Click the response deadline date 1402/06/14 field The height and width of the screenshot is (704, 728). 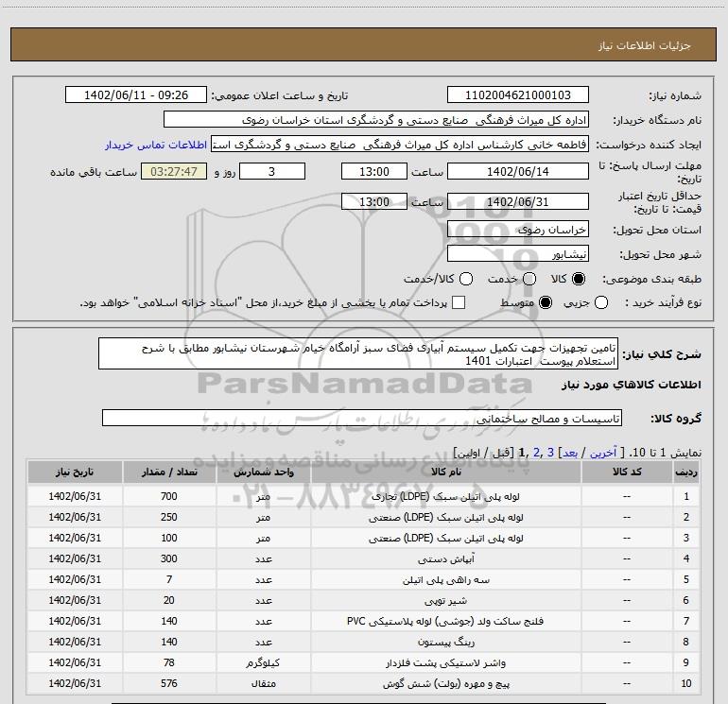tap(516, 172)
